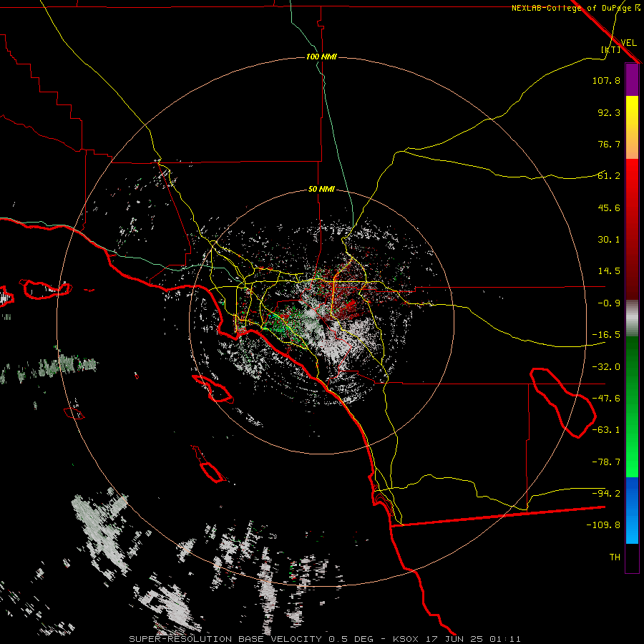Click the 30.1 velocity scale value
This screenshot has height=644, width=644.
pyautogui.click(x=609, y=240)
